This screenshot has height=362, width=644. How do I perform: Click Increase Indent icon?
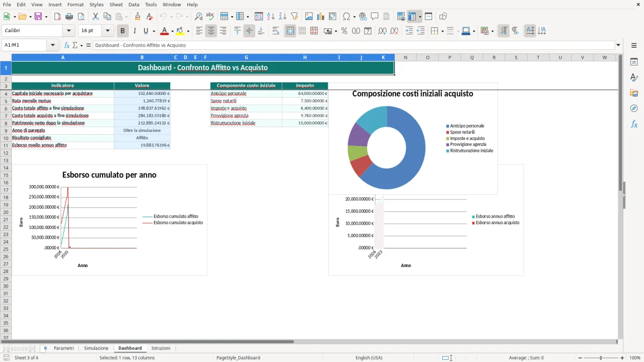coord(409,31)
